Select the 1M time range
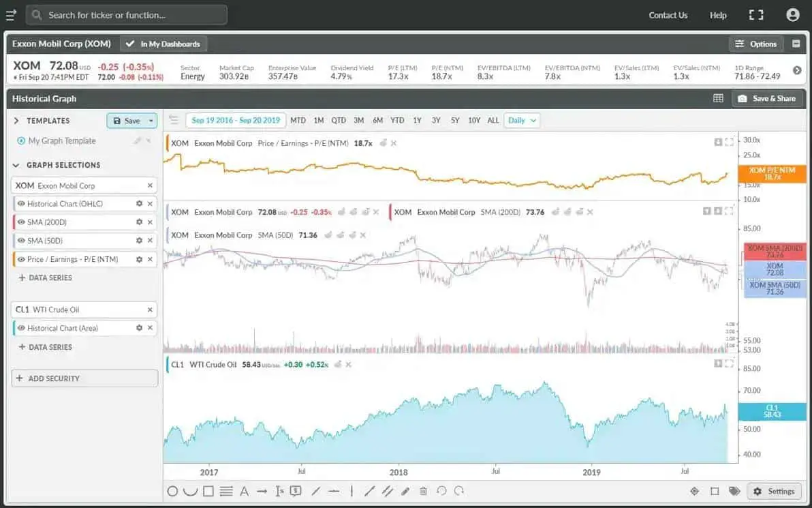The width and height of the screenshot is (812, 508). [319, 120]
